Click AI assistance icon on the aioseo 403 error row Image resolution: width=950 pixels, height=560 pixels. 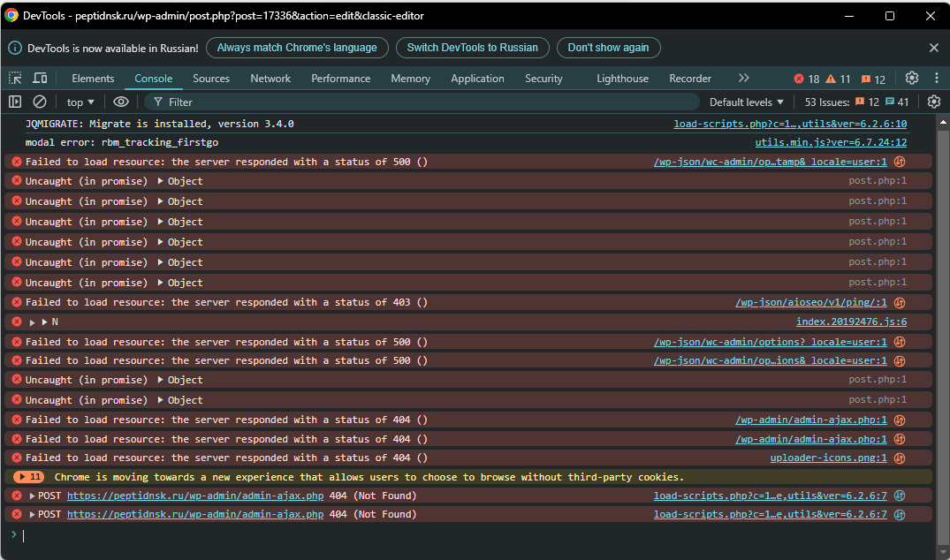(x=900, y=302)
